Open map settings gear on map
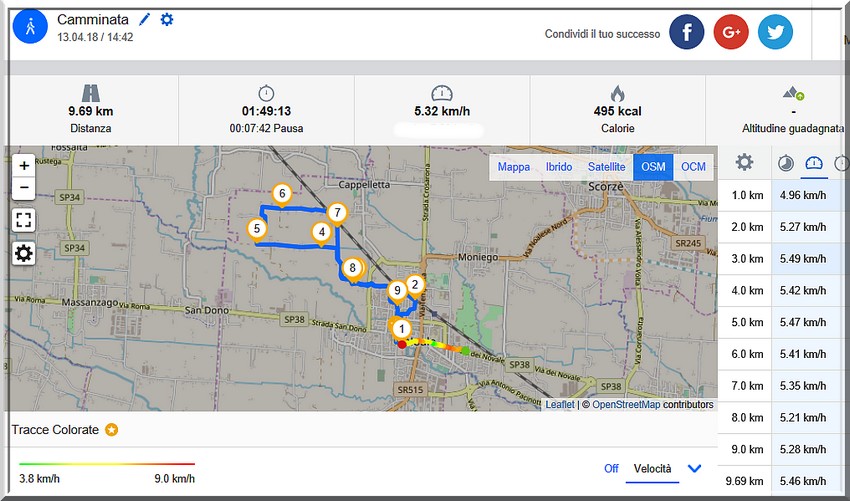The width and height of the screenshot is (850, 501). [x=24, y=253]
